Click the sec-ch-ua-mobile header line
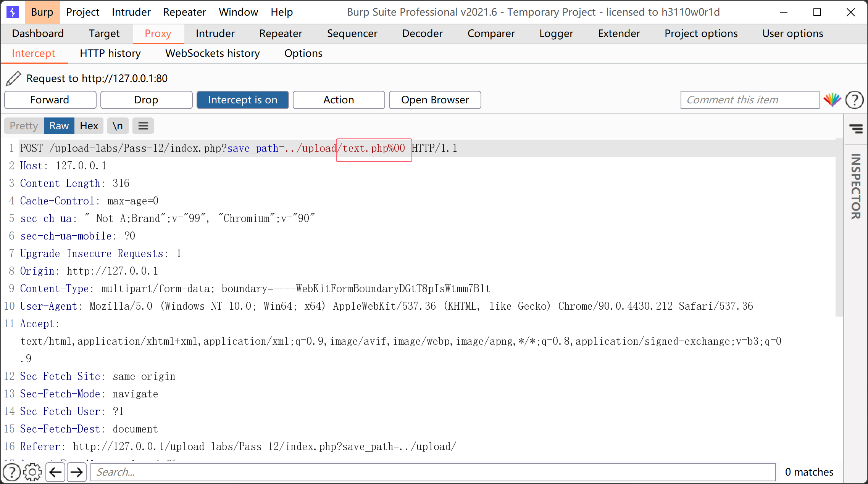Viewport: 868px width, 484px height. pyautogui.click(x=78, y=236)
